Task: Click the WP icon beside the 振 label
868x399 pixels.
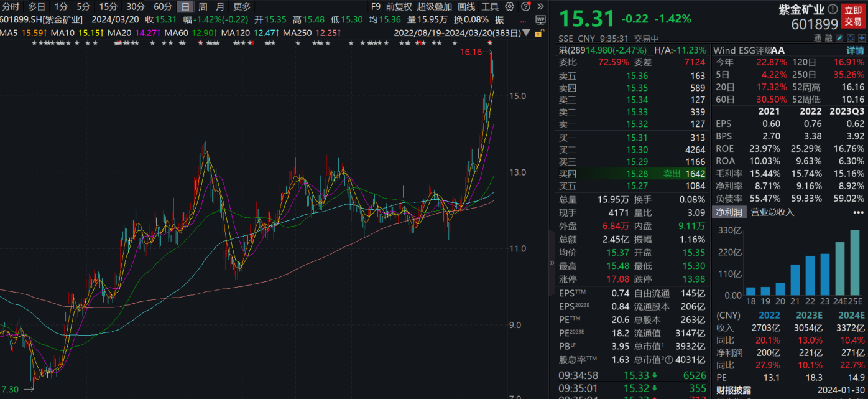Action: [540, 20]
